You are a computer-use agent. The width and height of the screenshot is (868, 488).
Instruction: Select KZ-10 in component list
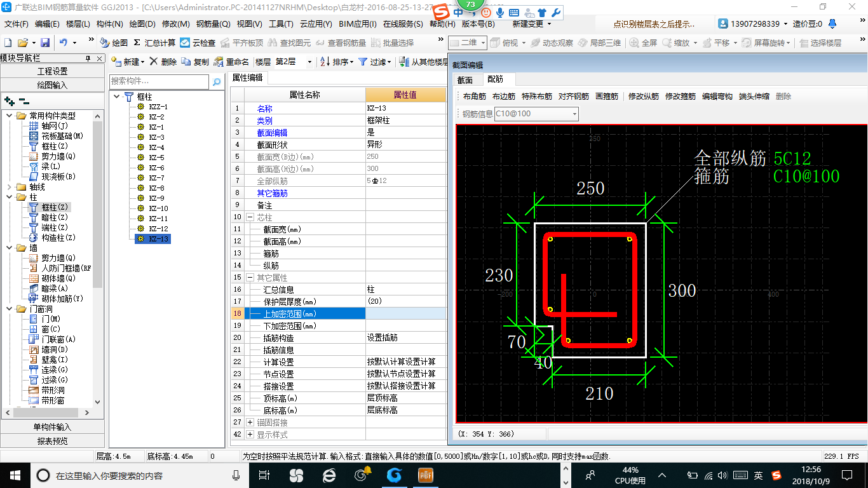[x=158, y=208]
